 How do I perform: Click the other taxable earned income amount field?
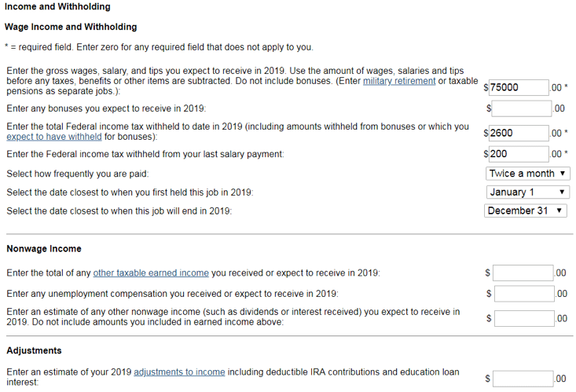click(x=523, y=273)
